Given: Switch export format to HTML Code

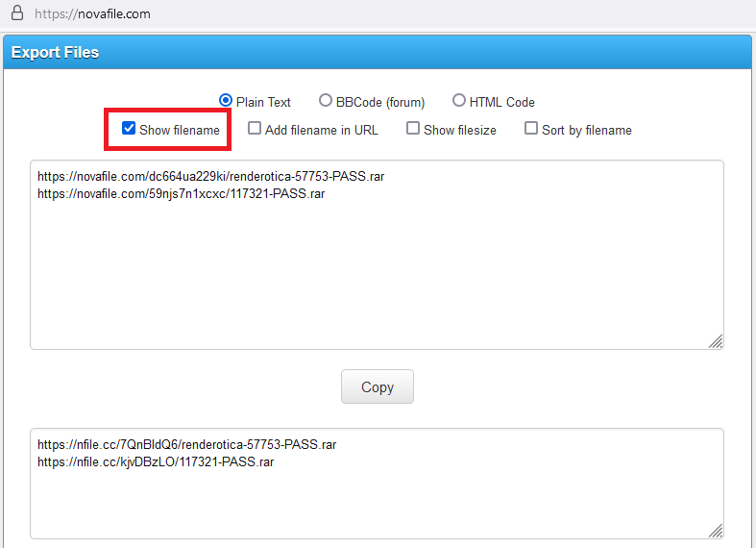Looking at the screenshot, I should coord(459,100).
